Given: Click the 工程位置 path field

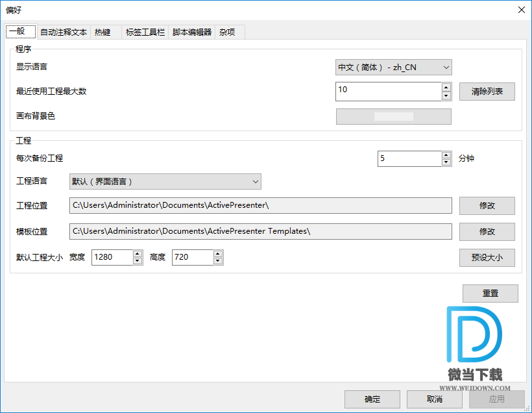Looking at the screenshot, I should pyautogui.click(x=261, y=205).
